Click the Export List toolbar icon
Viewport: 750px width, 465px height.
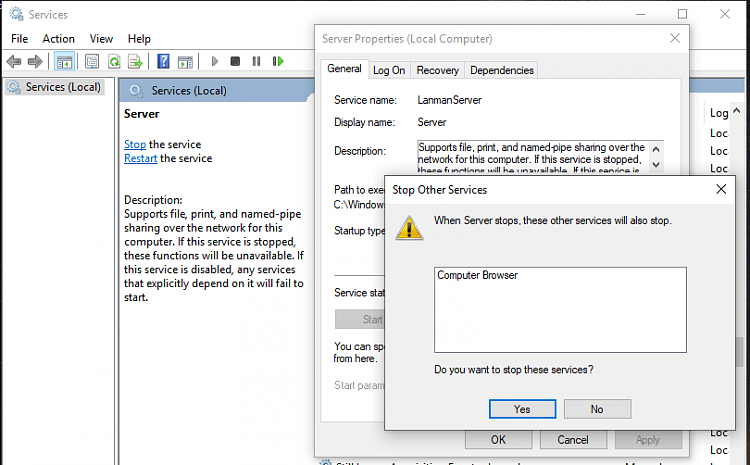click(x=135, y=61)
